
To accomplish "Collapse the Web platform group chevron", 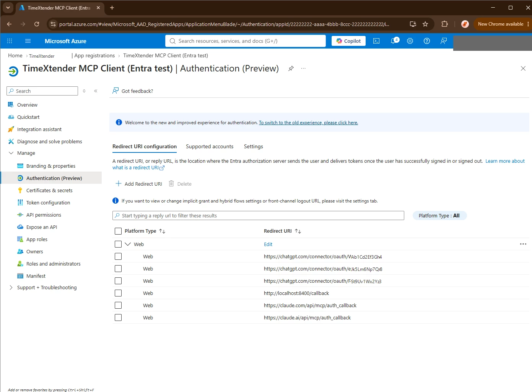I will [128, 244].
